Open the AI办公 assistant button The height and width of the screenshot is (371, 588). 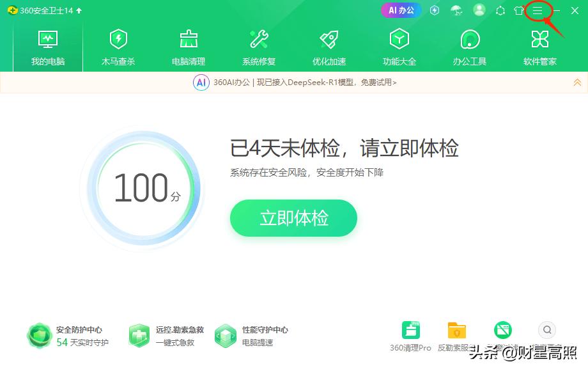[x=400, y=10]
